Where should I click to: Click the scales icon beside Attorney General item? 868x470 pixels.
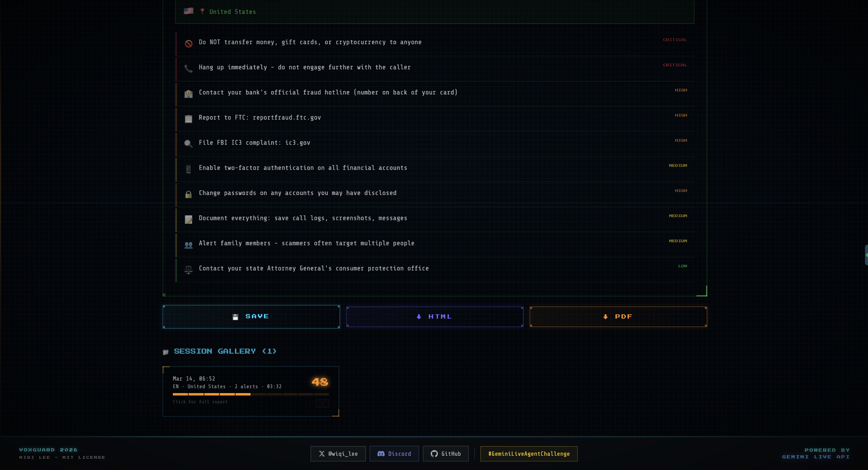(x=188, y=270)
